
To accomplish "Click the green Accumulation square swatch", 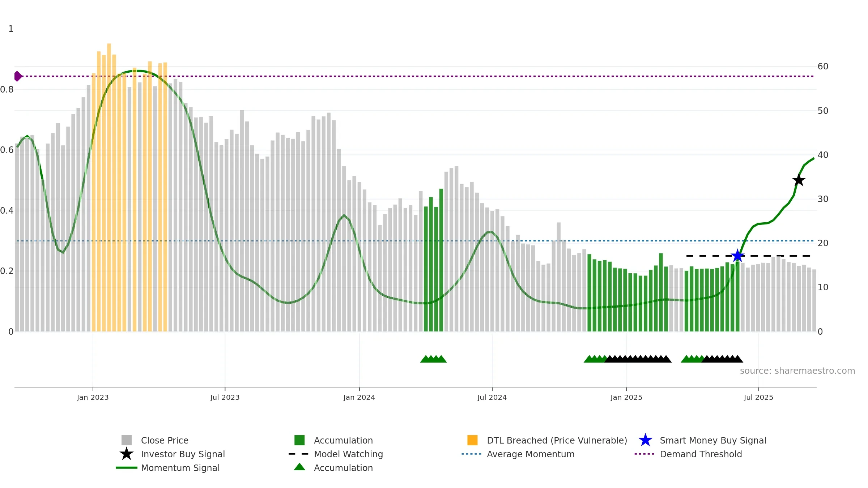I will click(299, 440).
